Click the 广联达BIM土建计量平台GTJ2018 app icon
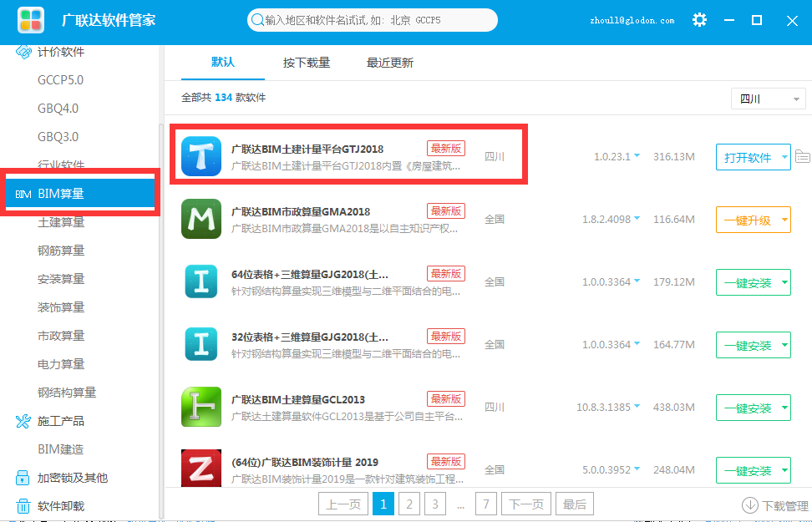The image size is (812, 522). (x=201, y=156)
